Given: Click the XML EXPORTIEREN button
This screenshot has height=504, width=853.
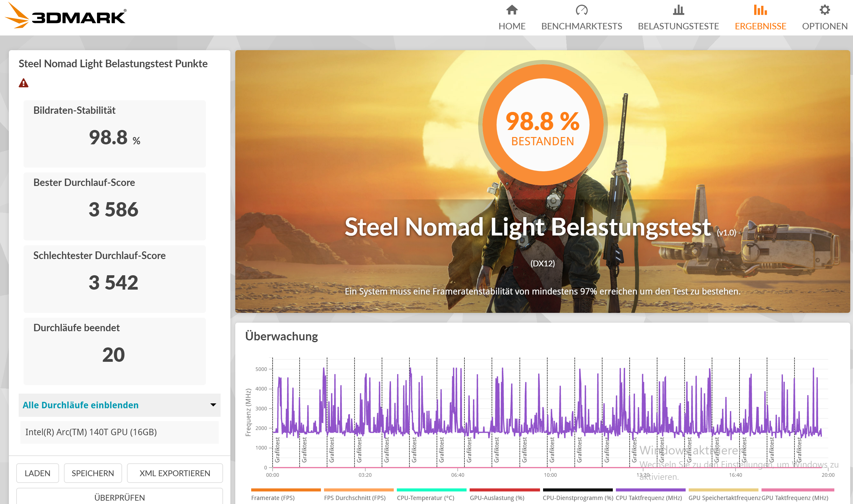Looking at the screenshot, I should [175, 473].
